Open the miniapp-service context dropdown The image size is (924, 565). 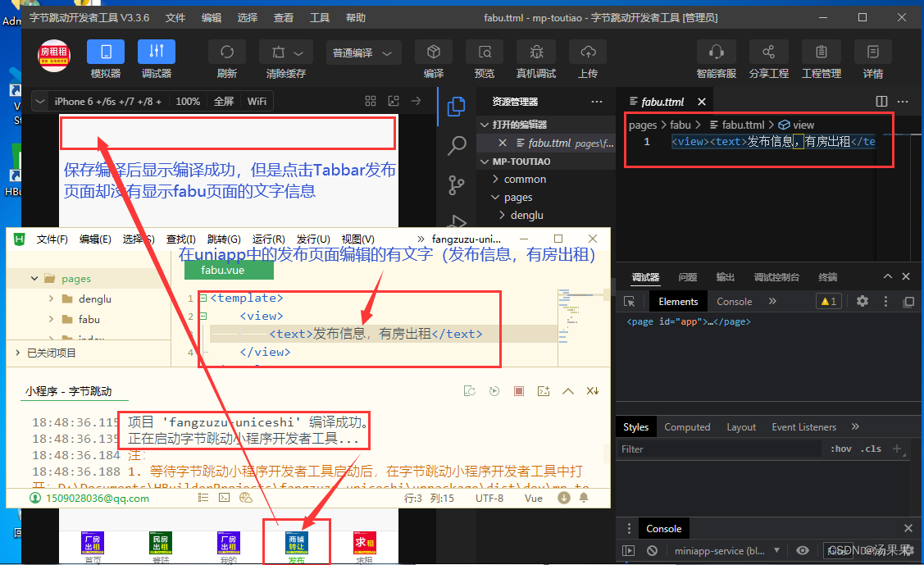(x=727, y=551)
